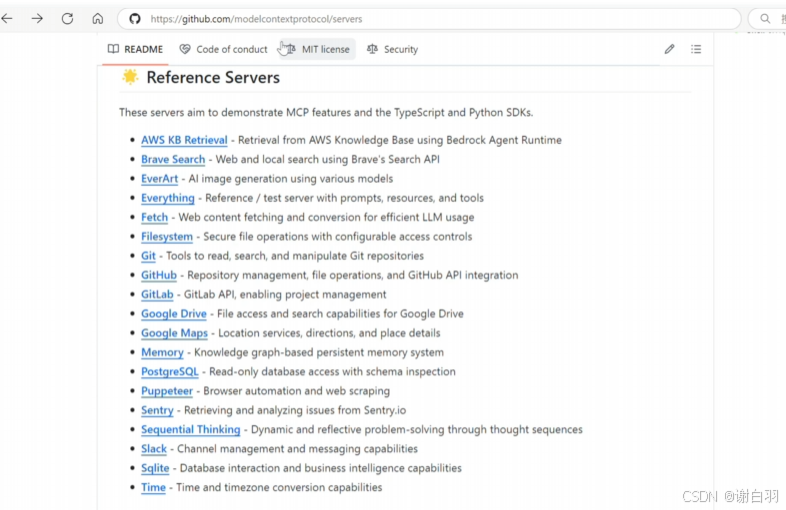786x510 pixels.
Task: Click the heart icon beside Code of conduct
Action: [185, 49]
